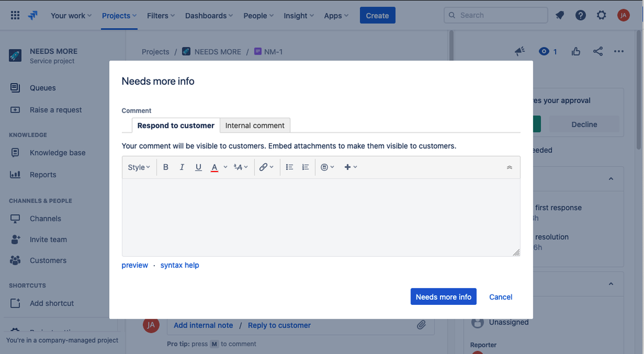The height and width of the screenshot is (354, 644).
Task: Switch to the Internal comment tab
Action: click(x=254, y=125)
